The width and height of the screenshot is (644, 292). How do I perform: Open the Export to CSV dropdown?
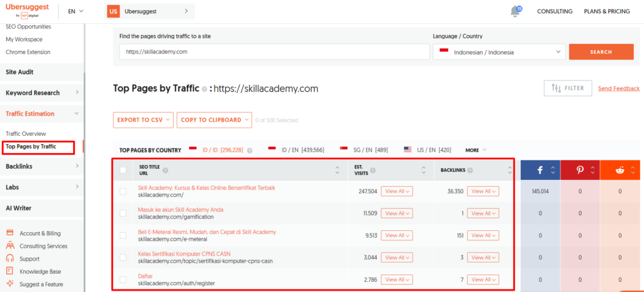point(143,120)
